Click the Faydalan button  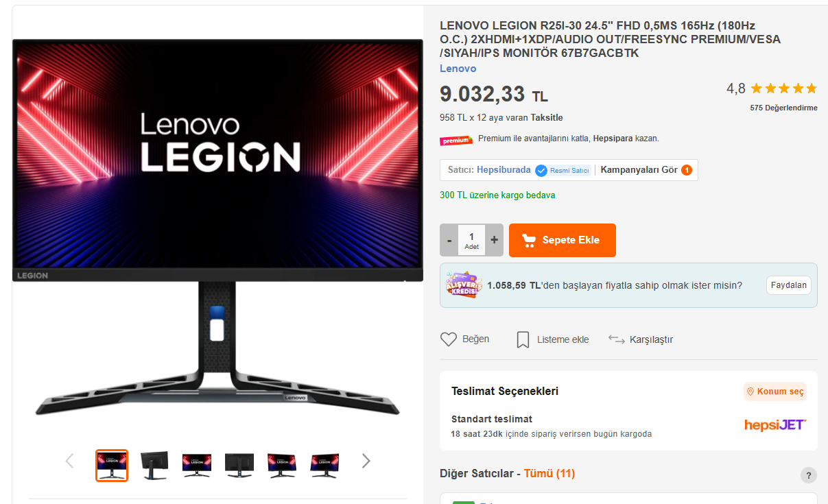tap(788, 285)
